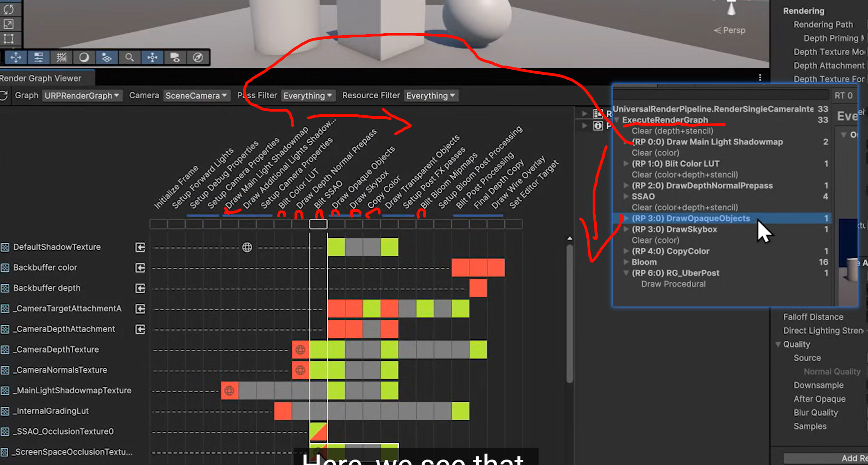Click texture icon left of _InternalGradingLut
The width and height of the screenshot is (868, 465).
pos(5,411)
